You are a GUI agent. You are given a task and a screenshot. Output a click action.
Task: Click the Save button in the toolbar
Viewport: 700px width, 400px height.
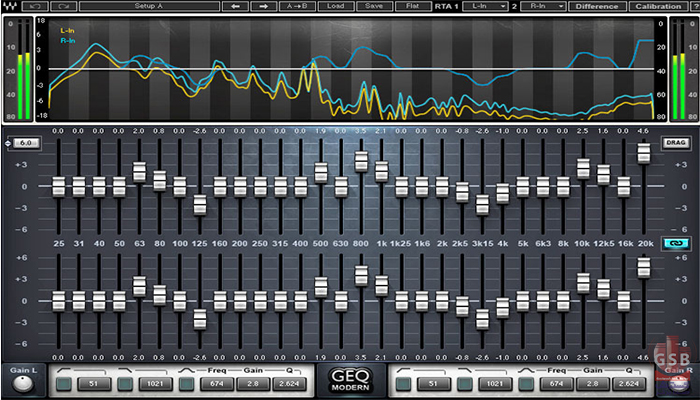click(x=373, y=6)
